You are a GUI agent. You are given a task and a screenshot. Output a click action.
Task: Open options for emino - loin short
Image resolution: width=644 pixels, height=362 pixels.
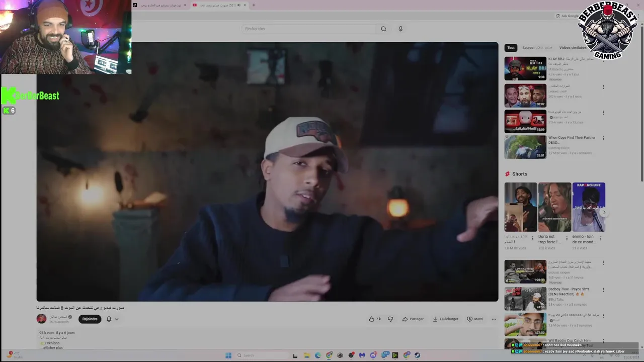click(601, 238)
